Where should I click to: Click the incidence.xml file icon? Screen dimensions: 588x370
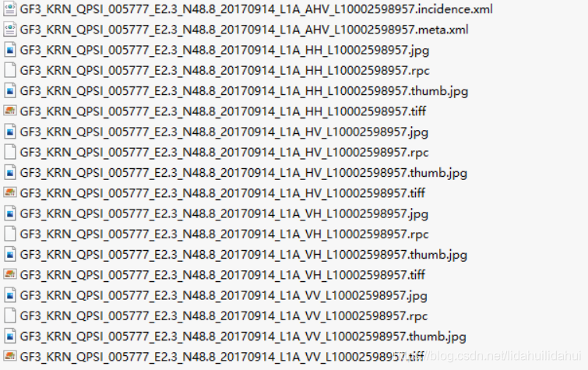click(10, 9)
